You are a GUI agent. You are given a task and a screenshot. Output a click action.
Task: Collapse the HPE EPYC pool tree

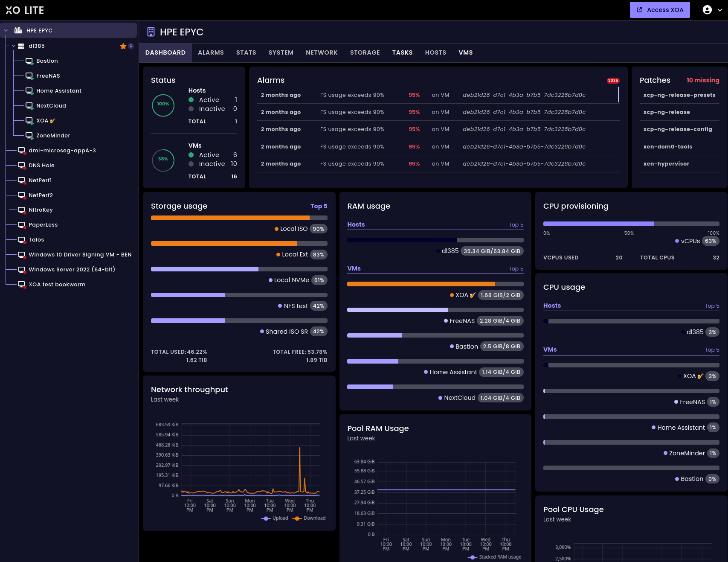tap(6, 30)
